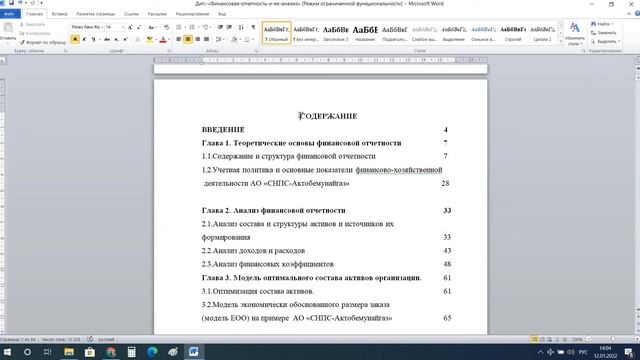Viewport: 640px width, 360px height.
Task: Click Заменить replace button
Action: [604, 33]
